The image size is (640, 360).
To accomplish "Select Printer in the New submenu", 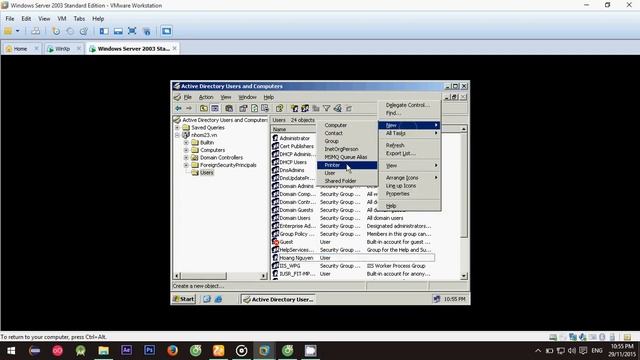I will pyautogui.click(x=347, y=165).
